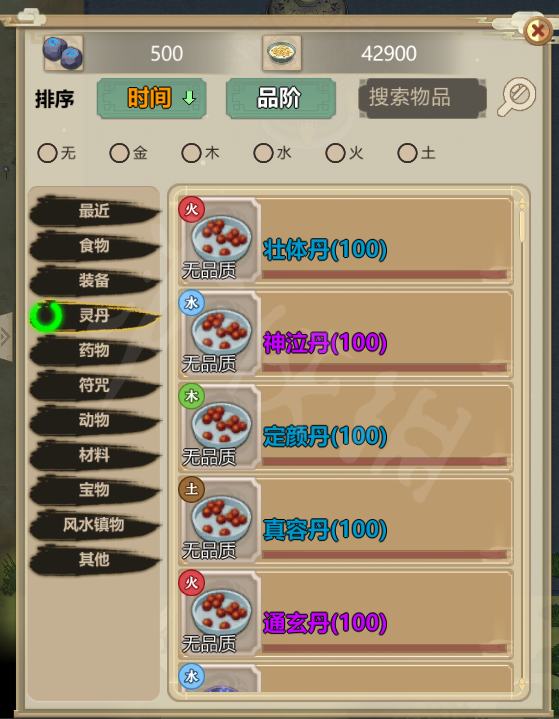Viewport: 559px width, 719px height.
Task: Switch to the 风水镇物 category
Action: (94, 524)
